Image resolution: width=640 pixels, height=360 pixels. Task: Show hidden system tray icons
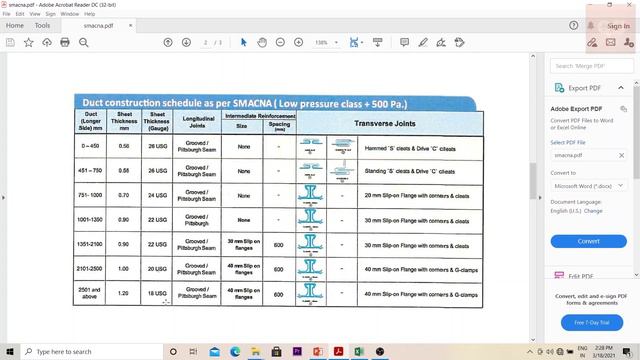pyautogui.click(x=530, y=351)
